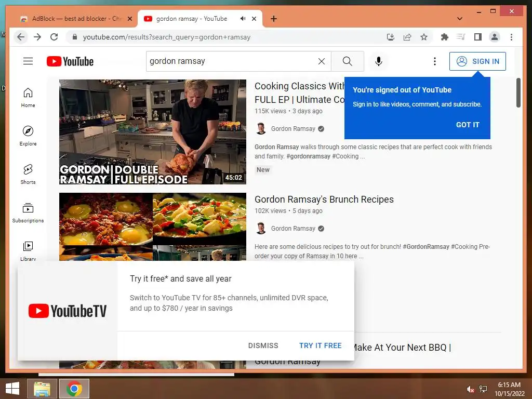Share this page from the address bar
532x399 pixels.
(407, 37)
